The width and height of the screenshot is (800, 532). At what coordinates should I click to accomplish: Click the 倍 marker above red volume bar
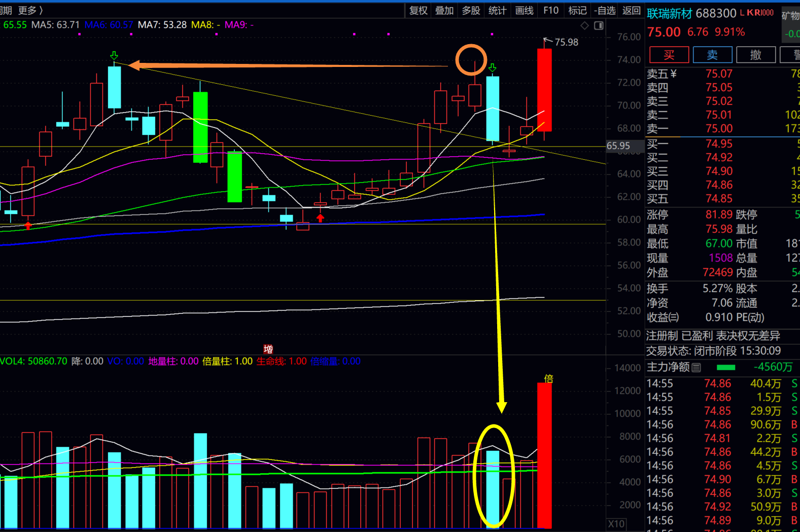coord(548,378)
